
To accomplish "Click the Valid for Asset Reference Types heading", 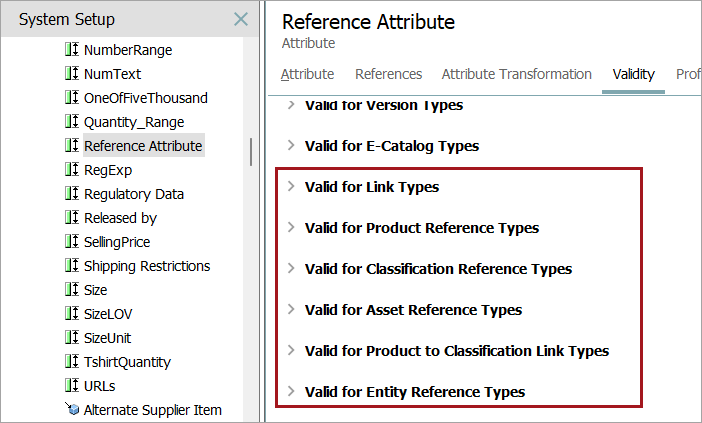I will click(413, 310).
